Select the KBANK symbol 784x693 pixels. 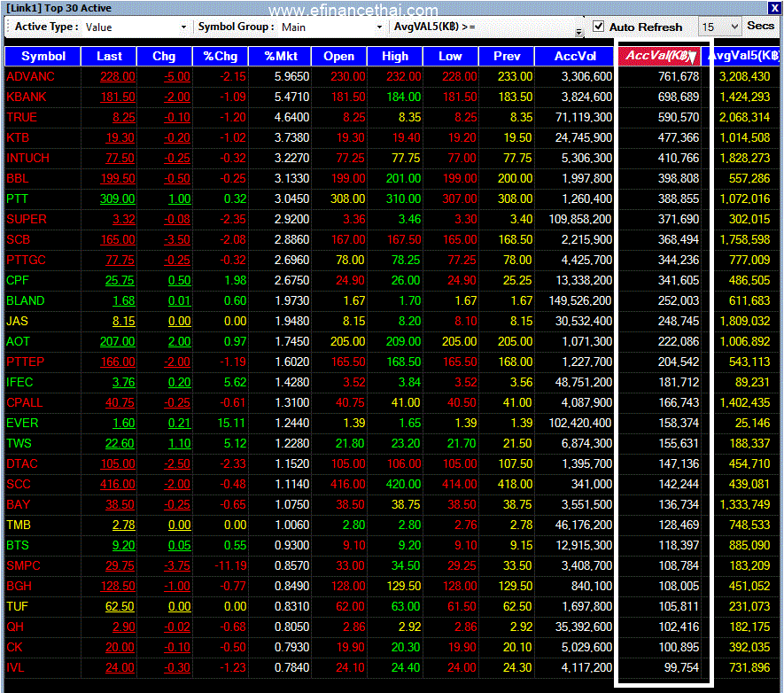click(27, 97)
